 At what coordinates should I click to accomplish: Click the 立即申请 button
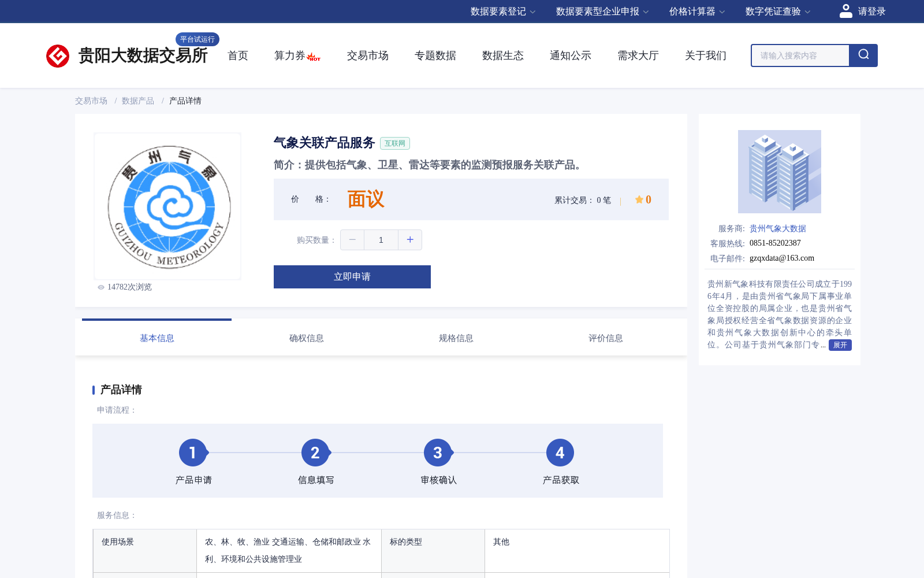(x=352, y=277)
